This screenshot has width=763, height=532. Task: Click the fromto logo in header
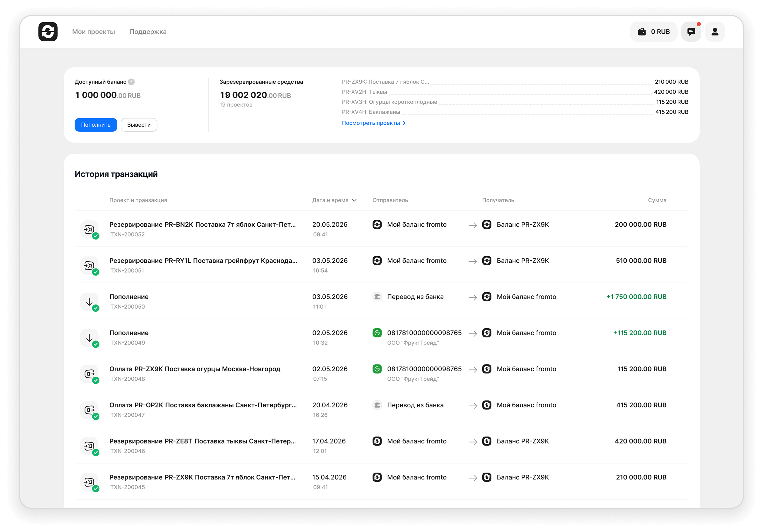48,32
